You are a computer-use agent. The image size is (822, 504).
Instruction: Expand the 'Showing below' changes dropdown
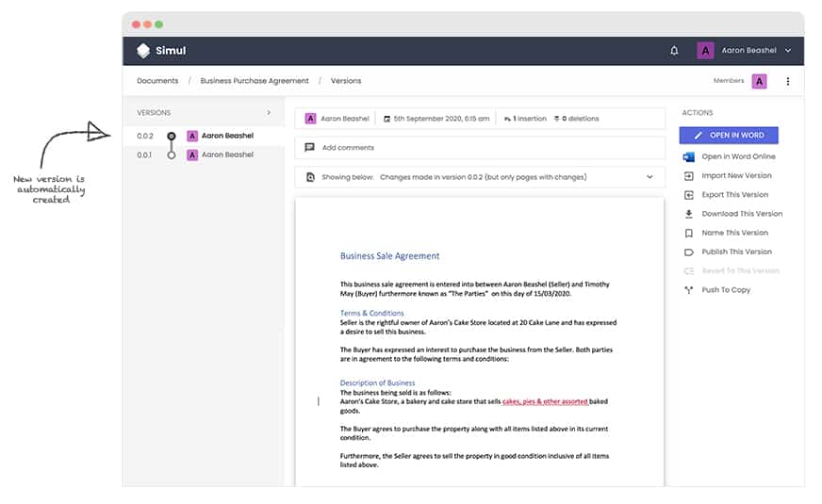click(649, 177)
